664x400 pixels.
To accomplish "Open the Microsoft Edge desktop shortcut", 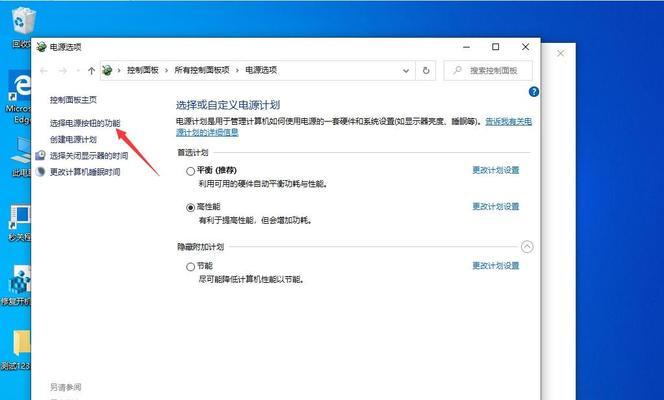I will click(19, 87).
